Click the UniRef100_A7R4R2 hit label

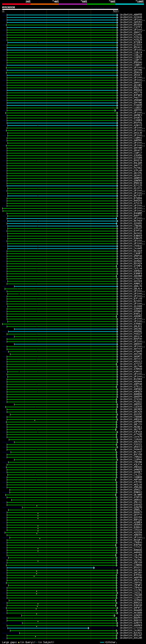(131, 324)
